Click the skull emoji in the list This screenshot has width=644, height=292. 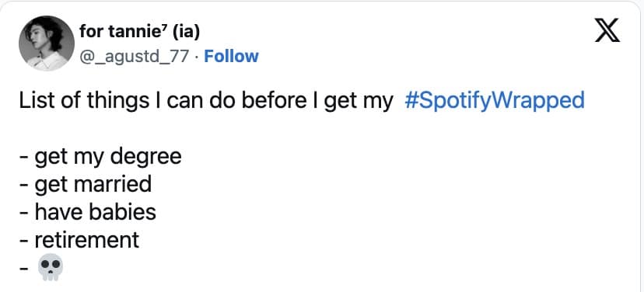(50, 267)
